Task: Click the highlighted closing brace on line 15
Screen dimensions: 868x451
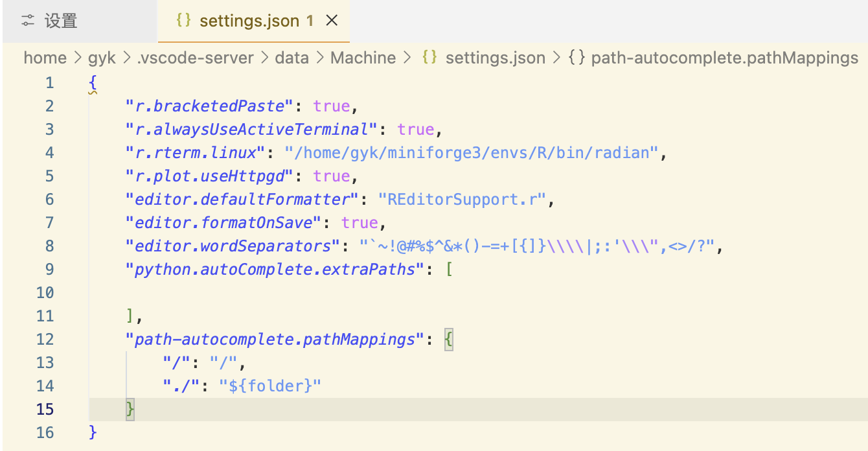Action: coord(130,410)
